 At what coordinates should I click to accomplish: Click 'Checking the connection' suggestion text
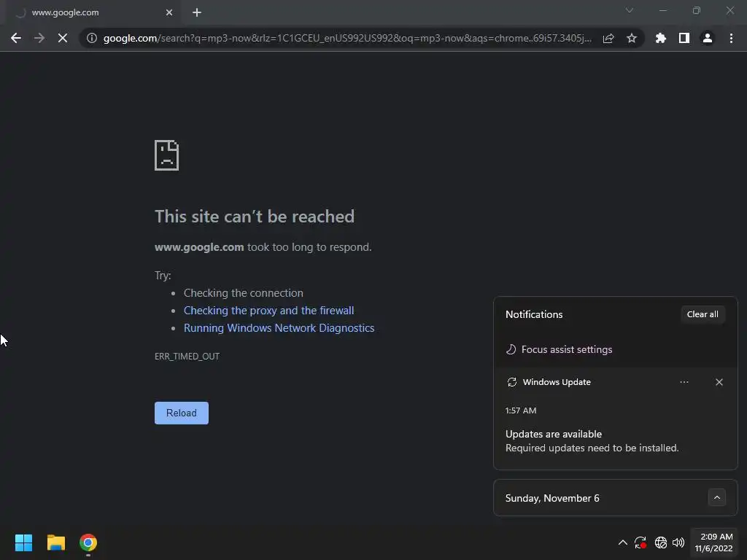point(244,293)
